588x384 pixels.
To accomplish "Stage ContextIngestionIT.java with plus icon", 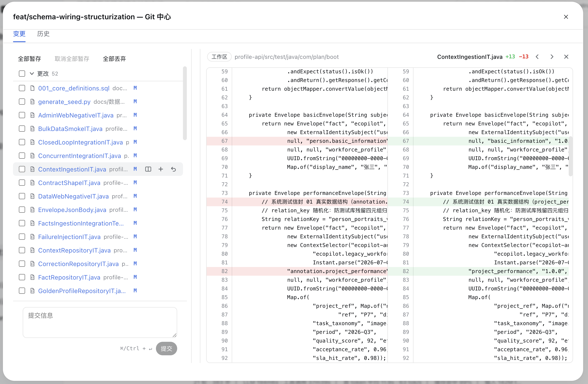I will [161, 169].
